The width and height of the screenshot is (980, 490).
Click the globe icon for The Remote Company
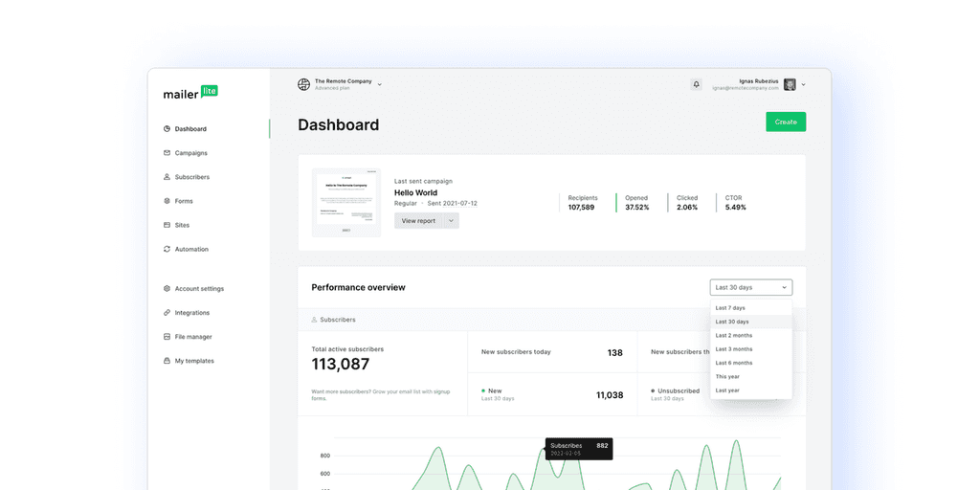click(303, 84)
